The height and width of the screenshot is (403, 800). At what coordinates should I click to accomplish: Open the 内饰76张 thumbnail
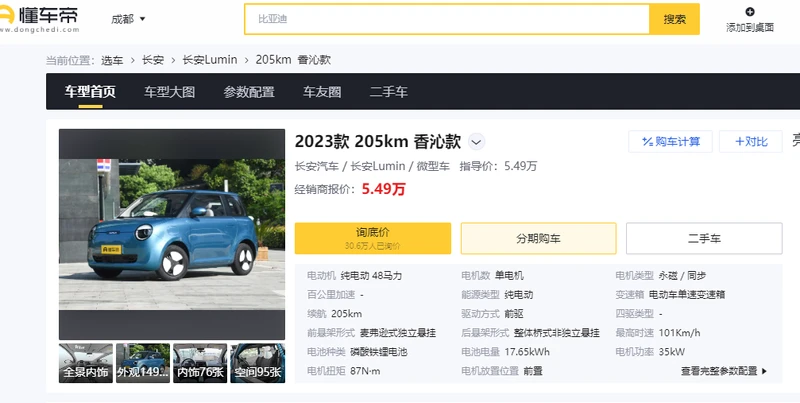pyautogui.click(x=200, y=363)
